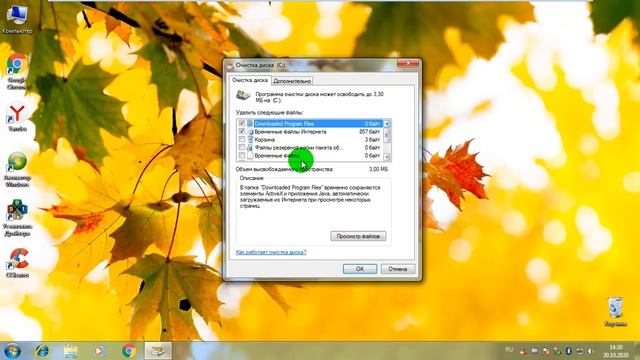
Task: Click the Temporary Internet Files row icon
Action: pos(250,131)
